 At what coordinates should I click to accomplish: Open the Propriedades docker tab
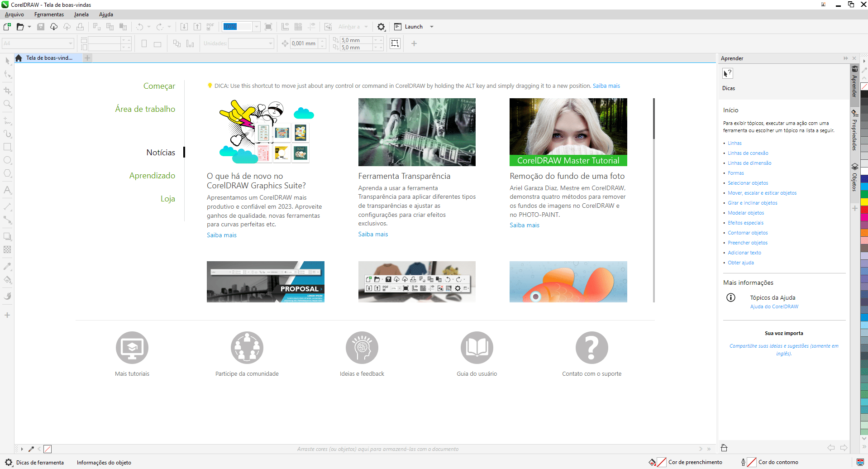(854, 130)
